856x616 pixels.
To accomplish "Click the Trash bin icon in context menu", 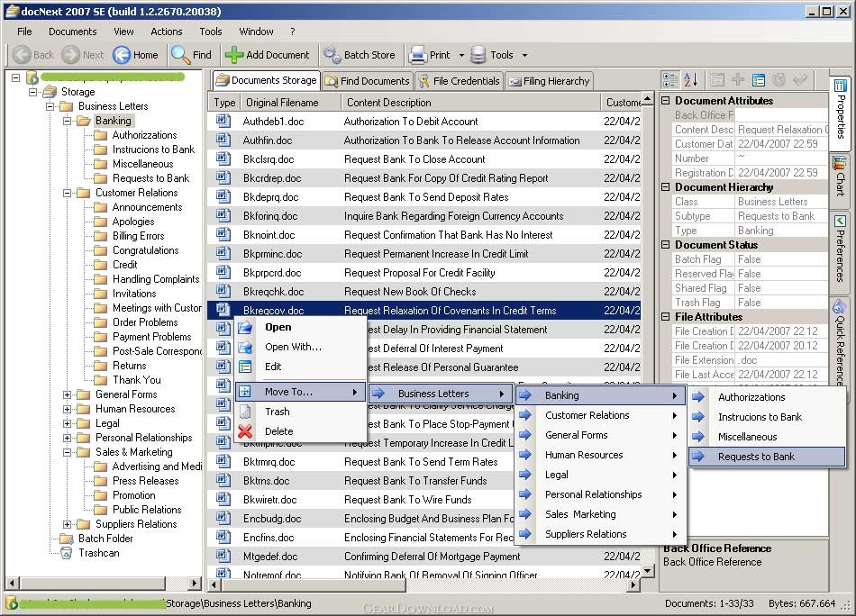I will coord(245,412).
